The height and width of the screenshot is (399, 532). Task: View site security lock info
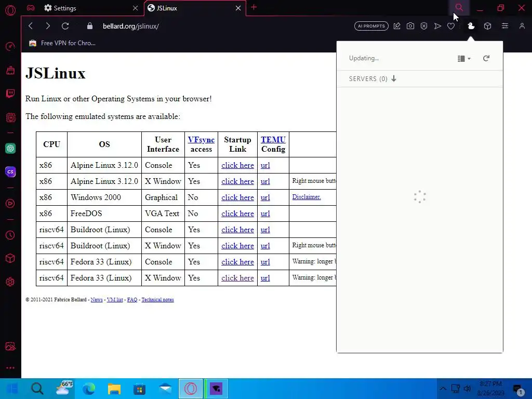click(x=89, y=26)
